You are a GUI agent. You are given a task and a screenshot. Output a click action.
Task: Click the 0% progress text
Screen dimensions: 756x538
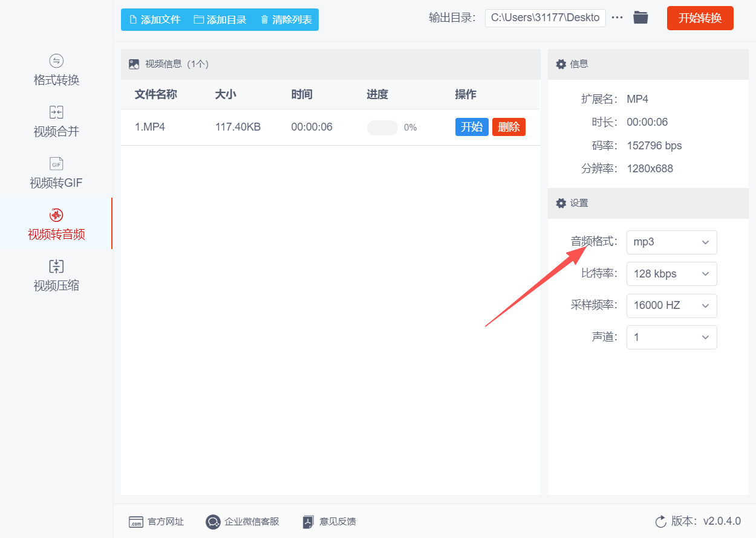(x=411, y=128)
